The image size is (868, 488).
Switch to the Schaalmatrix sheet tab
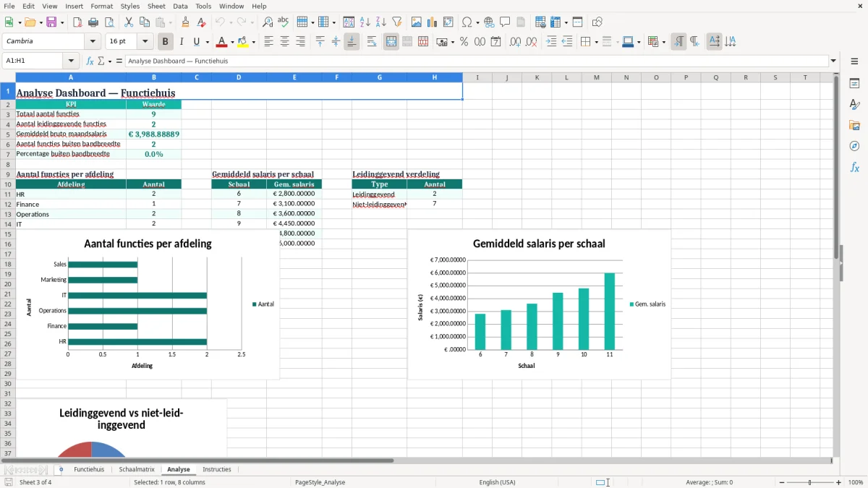[x=137, y=469]
